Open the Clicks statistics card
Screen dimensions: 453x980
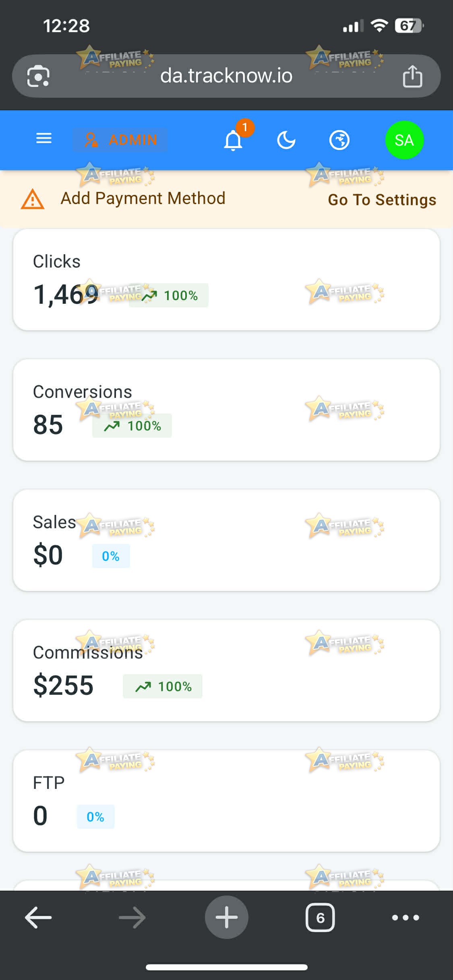click(x=226, y=280)
